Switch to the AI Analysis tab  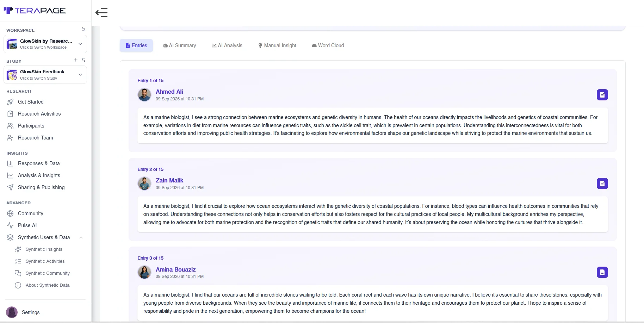point(227,45)
